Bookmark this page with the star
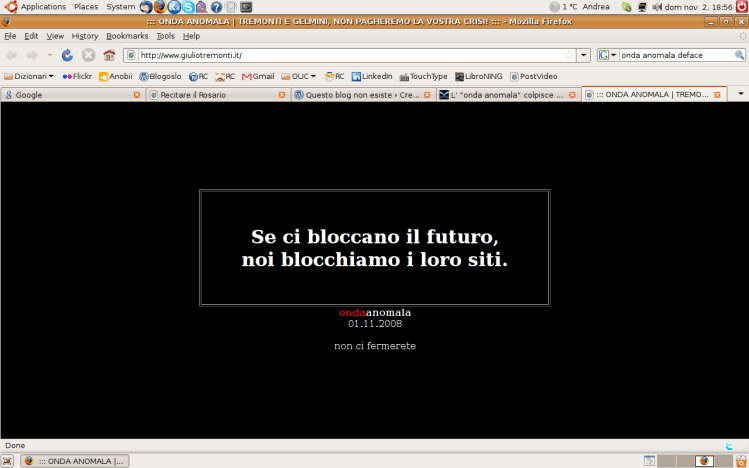The width and height of the screenshot is (749, 468). pos(569,55)
